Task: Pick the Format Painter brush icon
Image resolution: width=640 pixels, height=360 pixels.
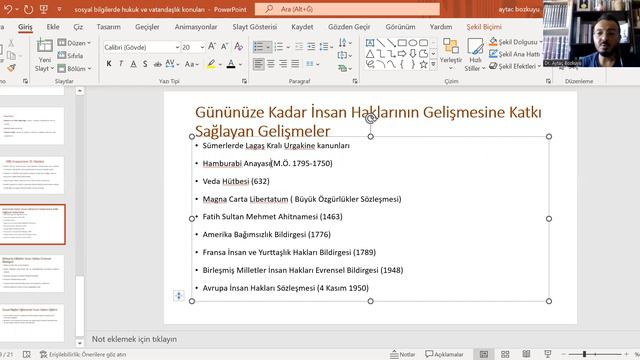Action: [11, 68]
